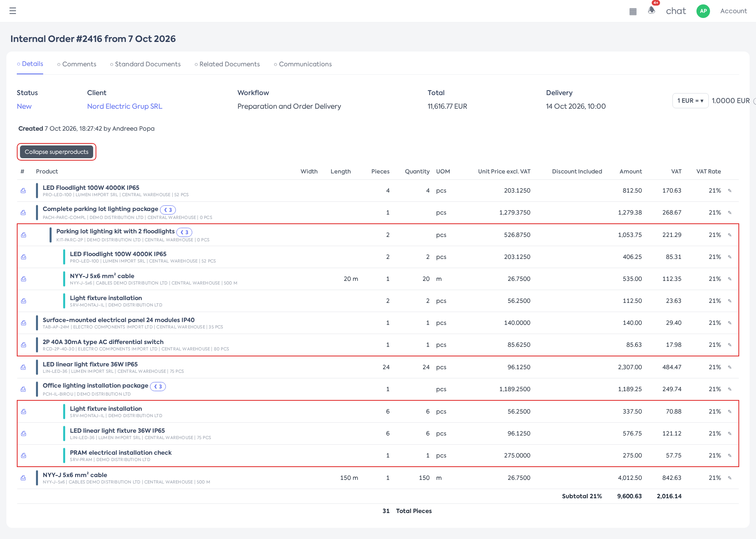Open the Account menu

(734, 11)
